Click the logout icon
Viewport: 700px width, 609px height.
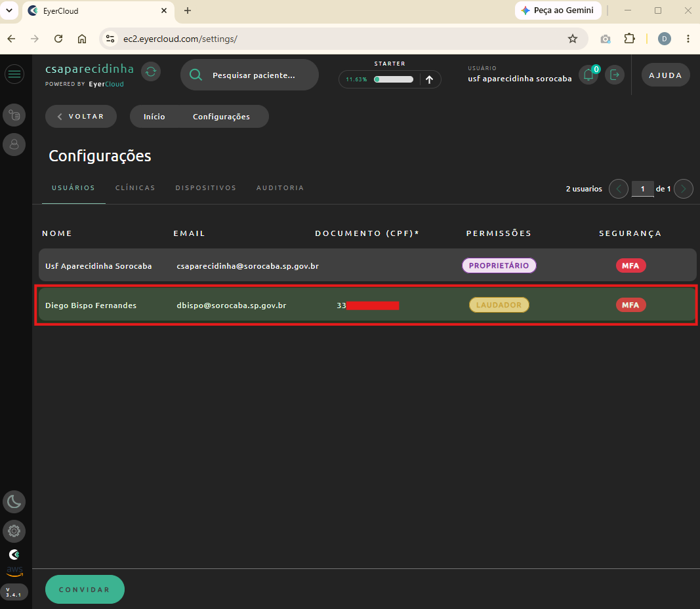click(x=615, y=75)
